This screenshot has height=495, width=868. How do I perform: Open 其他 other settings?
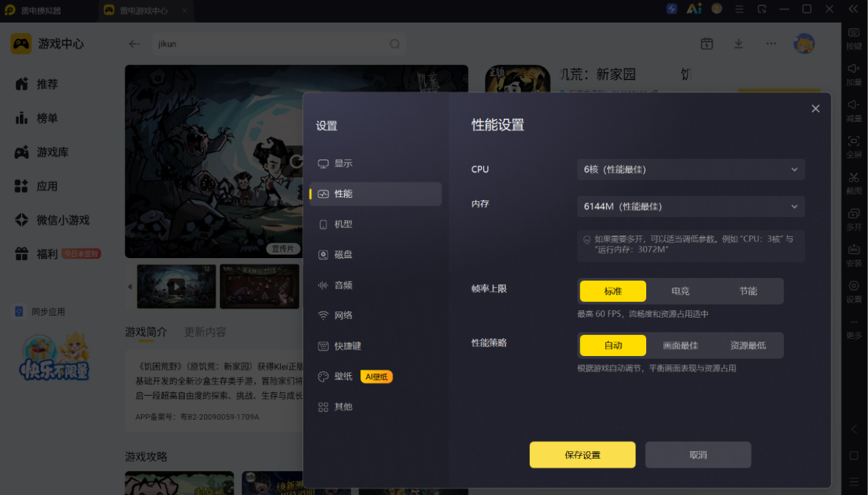coord(376,407)
